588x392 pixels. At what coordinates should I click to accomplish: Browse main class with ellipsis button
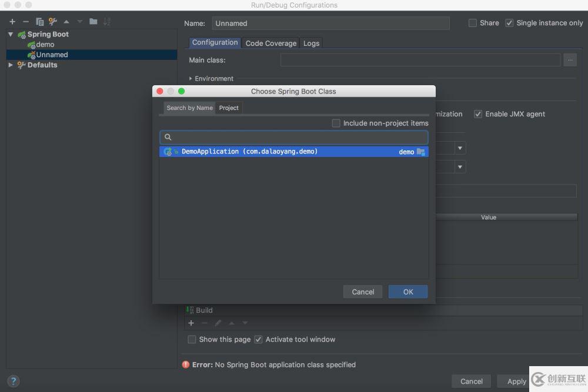click(570, 60)
